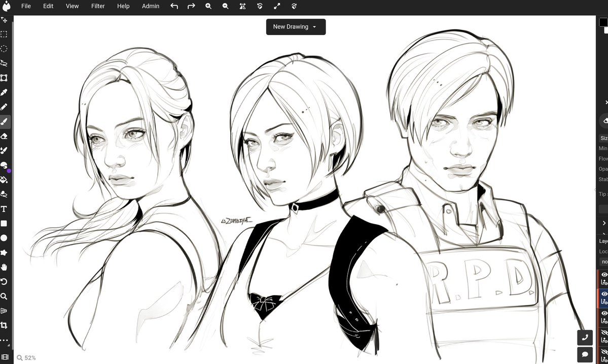Select the Ellipse shape tool
The height and width of the screenshot is (364, 608).
coord(4,238)
